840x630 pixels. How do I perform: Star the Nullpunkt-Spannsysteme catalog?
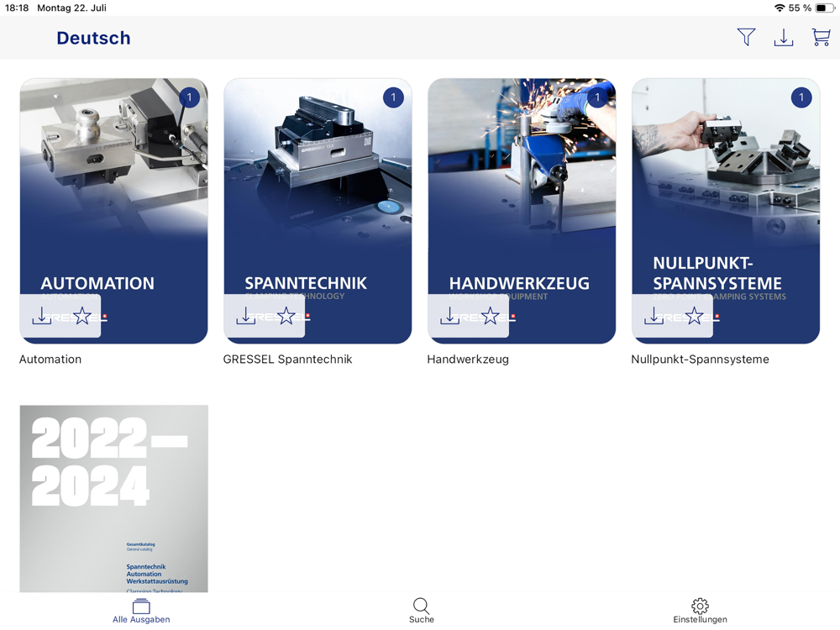point(695,316)
